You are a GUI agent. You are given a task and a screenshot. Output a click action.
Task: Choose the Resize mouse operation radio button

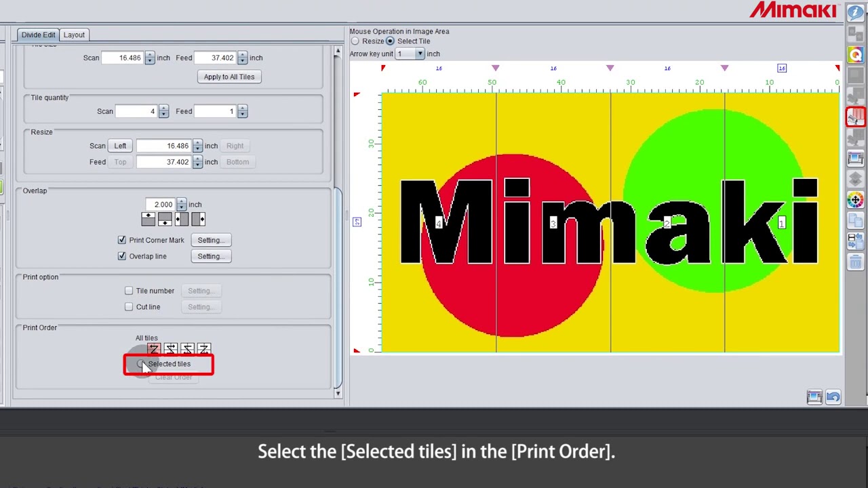point(355,41)
